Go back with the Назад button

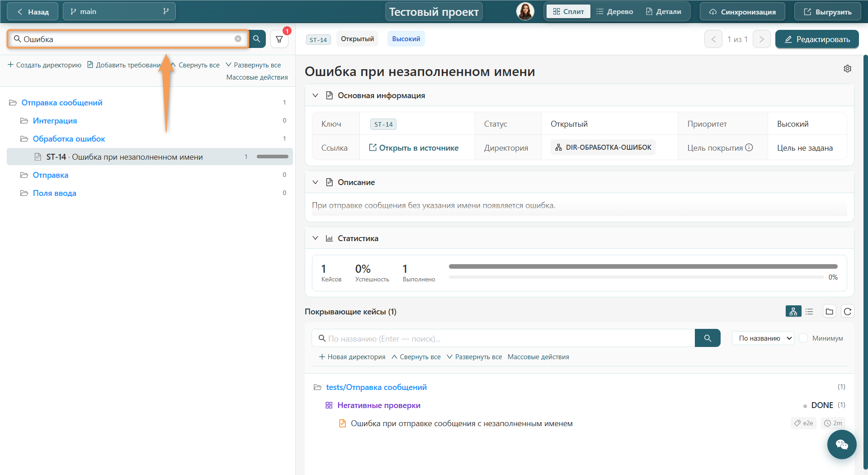(33, 11)
